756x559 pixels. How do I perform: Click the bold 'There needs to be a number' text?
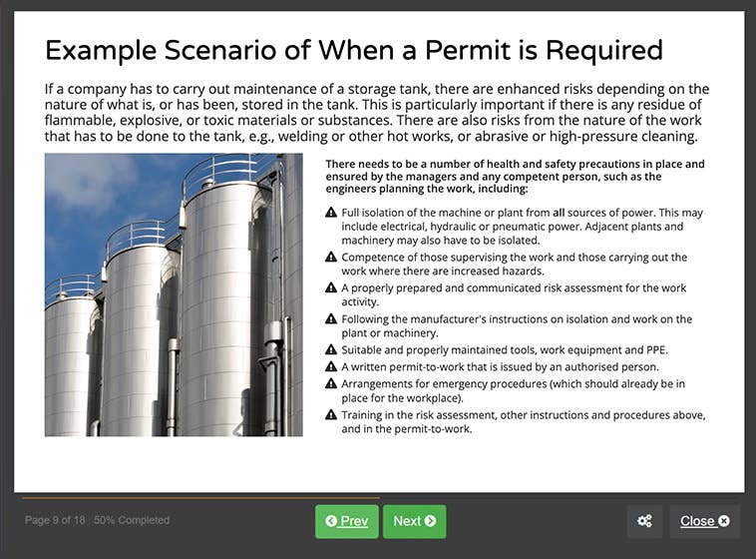515,176
